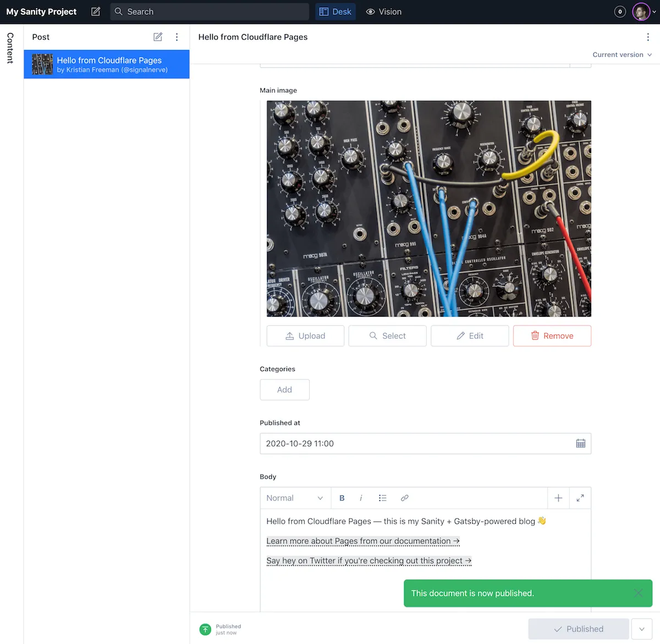This screenshot has width=660, height=644.
Task: Open the Current version dropdown
Action: [622, 54]
